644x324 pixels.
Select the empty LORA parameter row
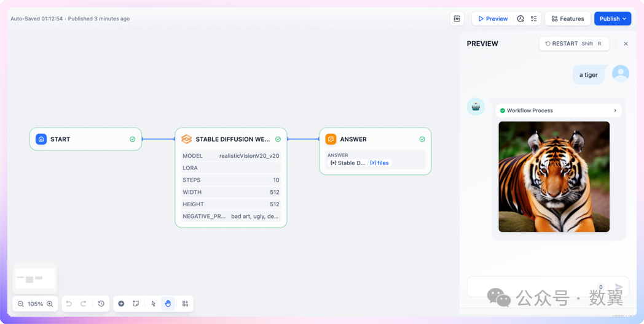[x=231, y=168]
